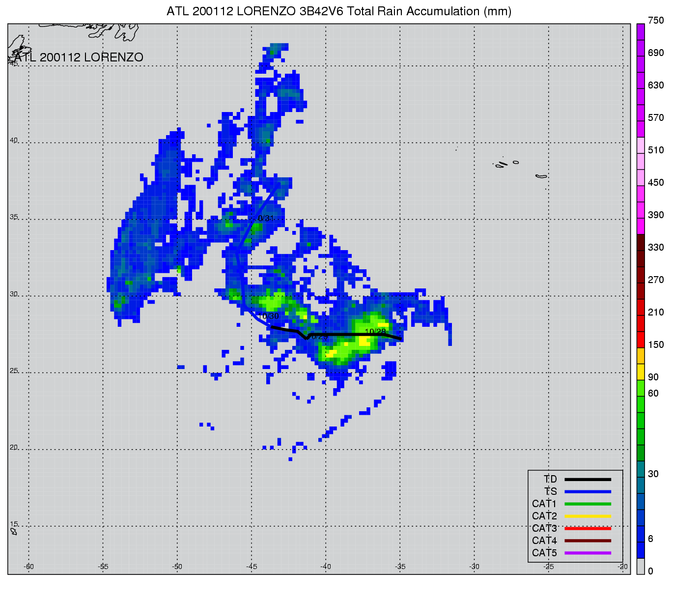
Task: Click the chart title text at top
Action: pos(339,11)
